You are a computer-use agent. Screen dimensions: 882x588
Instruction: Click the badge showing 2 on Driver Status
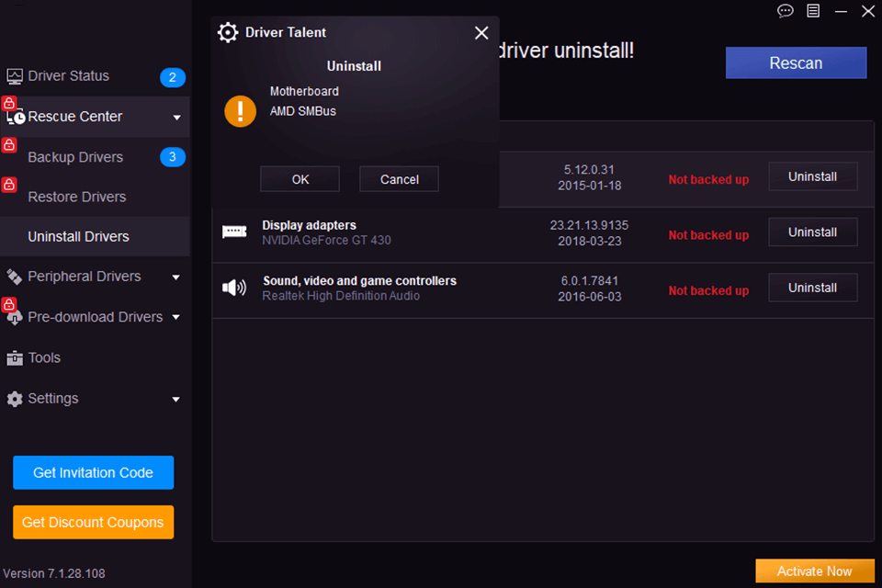point(173,78)
